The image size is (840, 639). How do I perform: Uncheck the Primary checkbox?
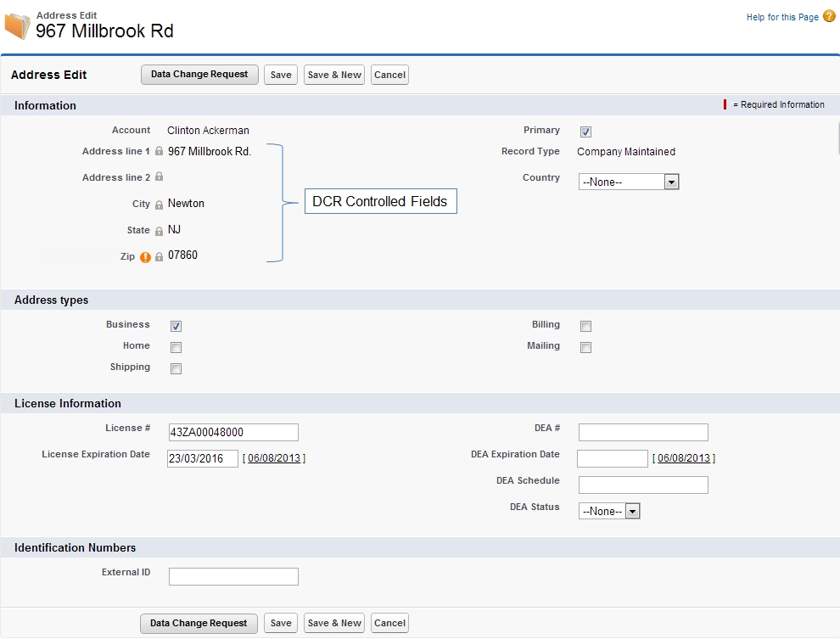[585, 132]
